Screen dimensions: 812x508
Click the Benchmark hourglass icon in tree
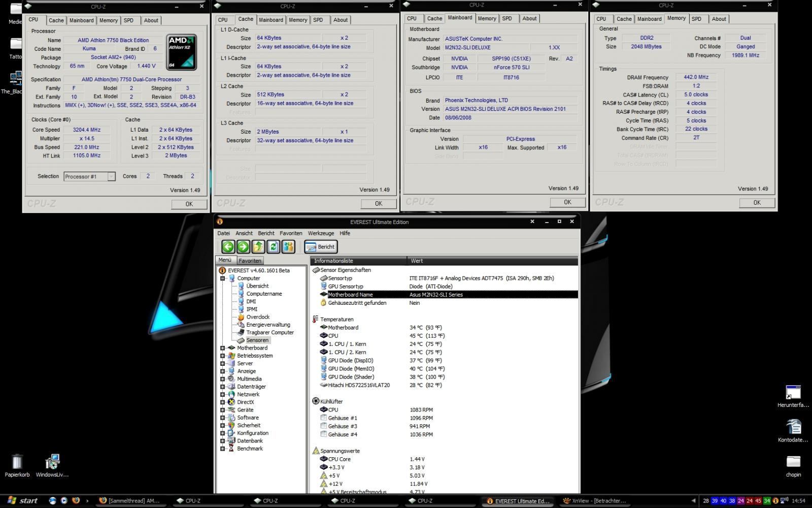pyautogui.click(x=231, y=449)
